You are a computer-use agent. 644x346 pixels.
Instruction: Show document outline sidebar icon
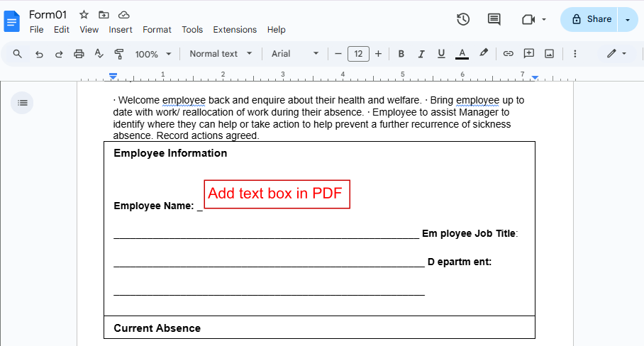pos(23,103)
